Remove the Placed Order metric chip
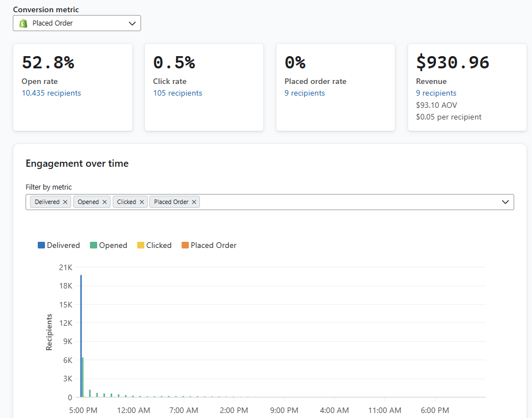Image resolution: width=532 pixels, height=418 pixels. point(194,202)
